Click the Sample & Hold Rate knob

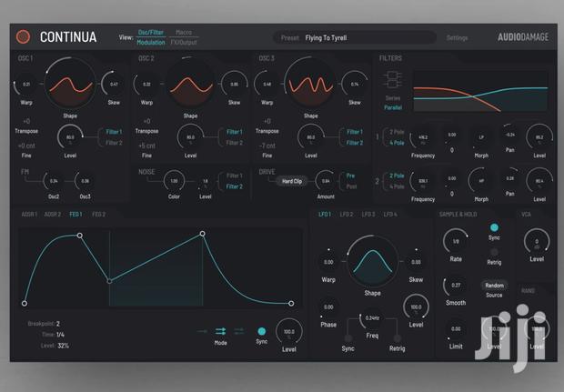[x=456, y=241]
